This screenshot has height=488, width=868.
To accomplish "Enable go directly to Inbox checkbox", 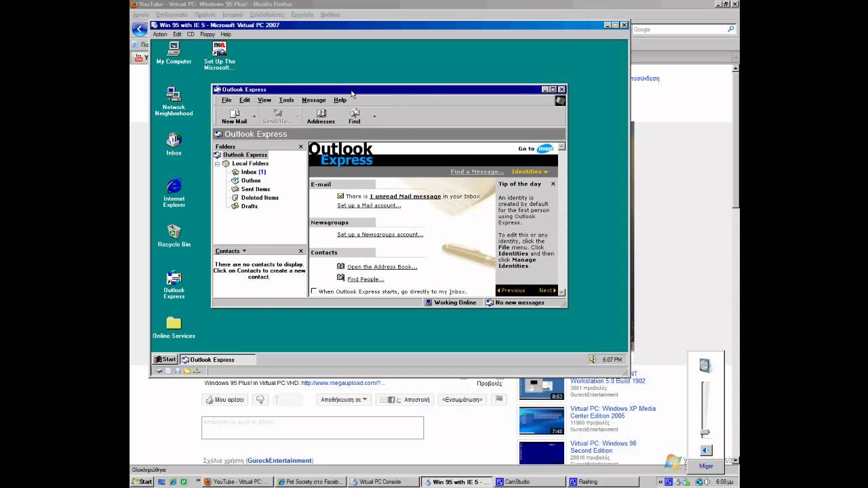I will click(x=313, y=291).
